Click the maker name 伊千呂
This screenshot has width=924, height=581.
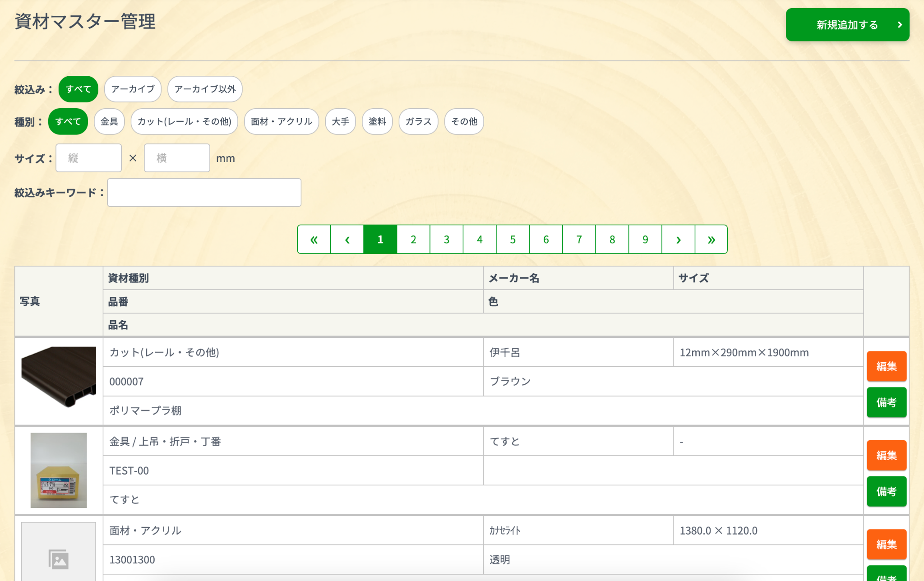click(x=505, y=352)
